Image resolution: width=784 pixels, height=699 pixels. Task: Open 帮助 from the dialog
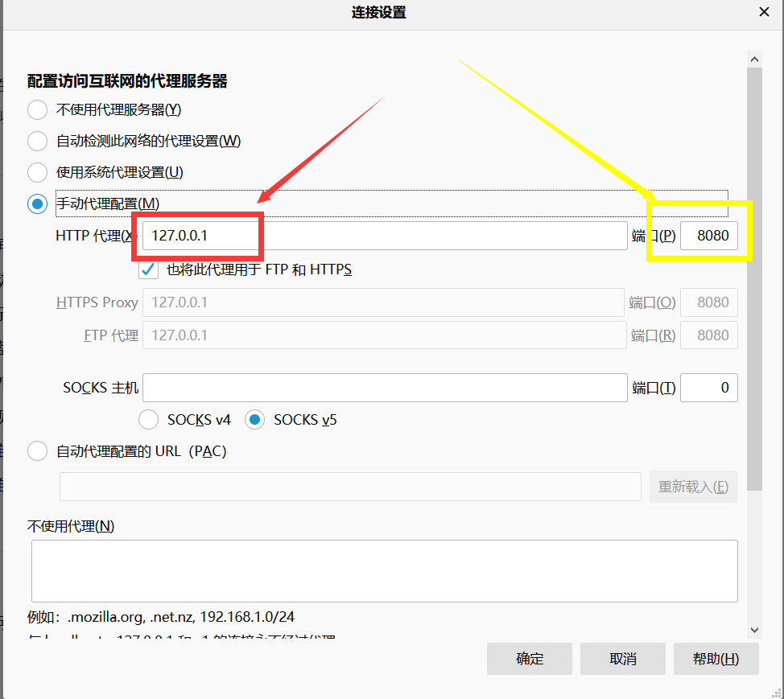[x=716, y=658]
